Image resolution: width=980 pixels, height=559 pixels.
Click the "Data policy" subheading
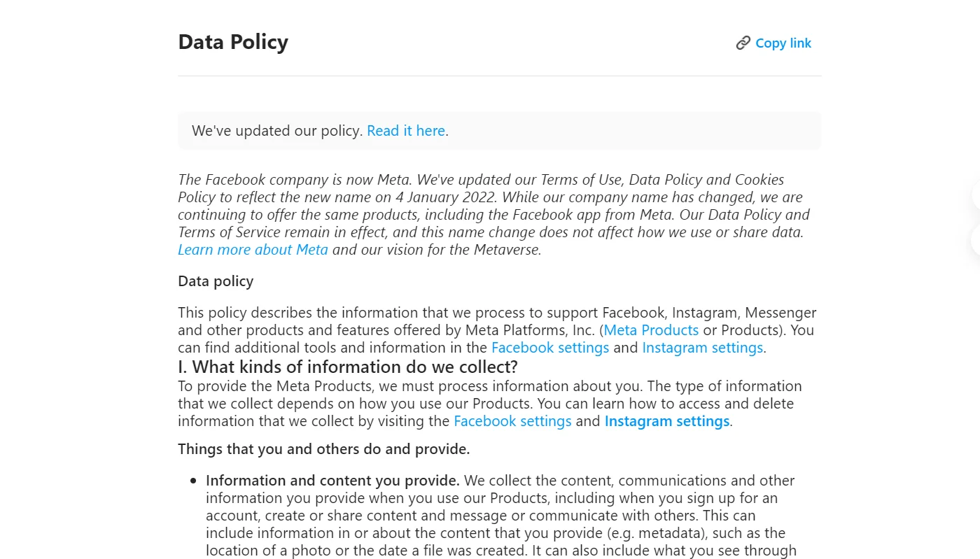pyautogui.click(x=216, y=281)
